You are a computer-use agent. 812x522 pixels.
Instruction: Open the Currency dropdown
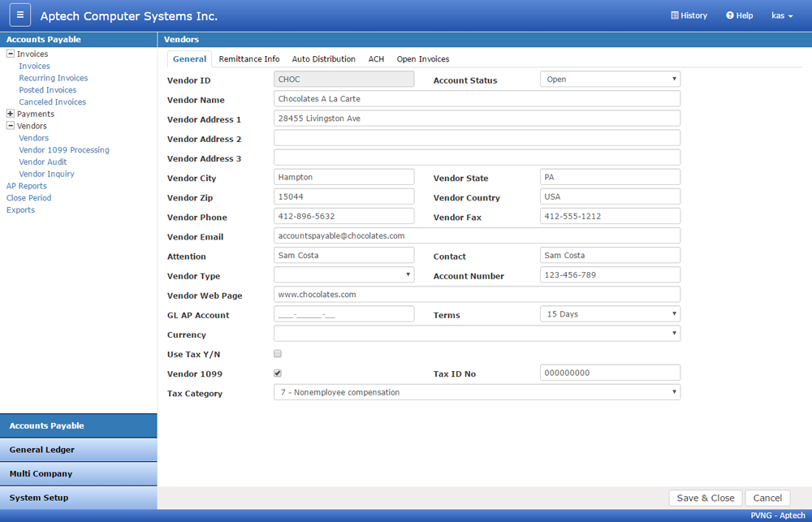pos(477,334)
